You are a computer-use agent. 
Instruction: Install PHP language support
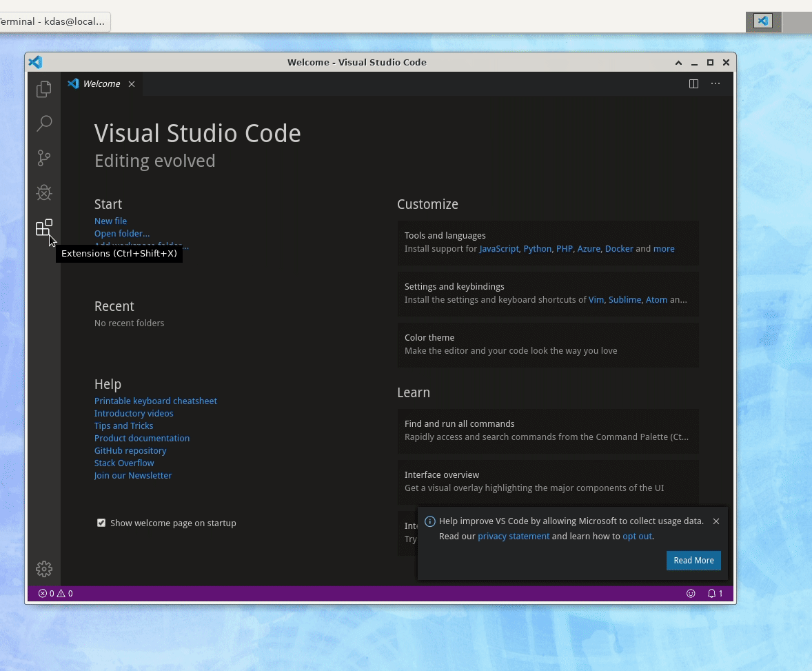point(564,249)
